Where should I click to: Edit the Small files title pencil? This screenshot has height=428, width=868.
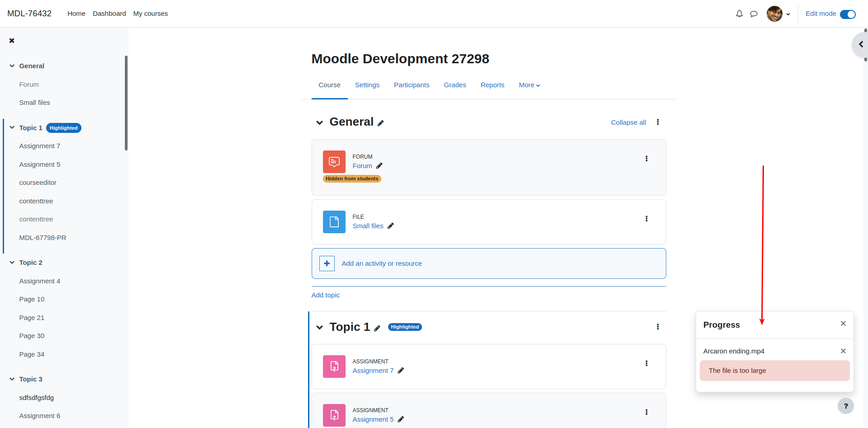point(391,226)
